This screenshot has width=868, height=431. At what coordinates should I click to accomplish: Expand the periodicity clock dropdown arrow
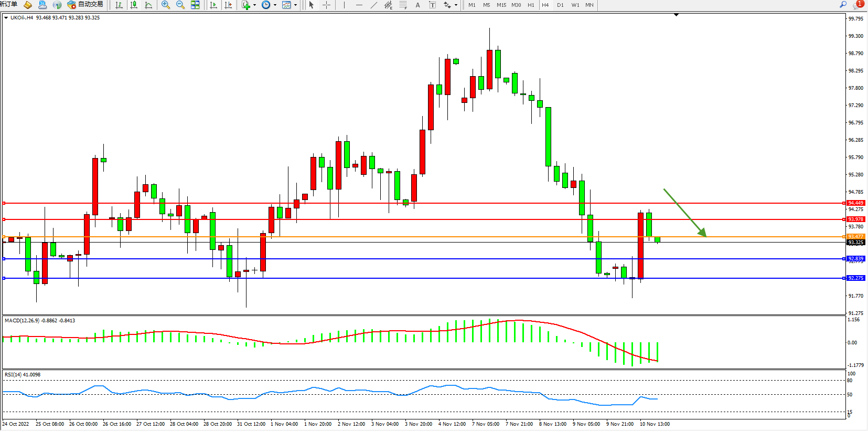tap(275, 5)
